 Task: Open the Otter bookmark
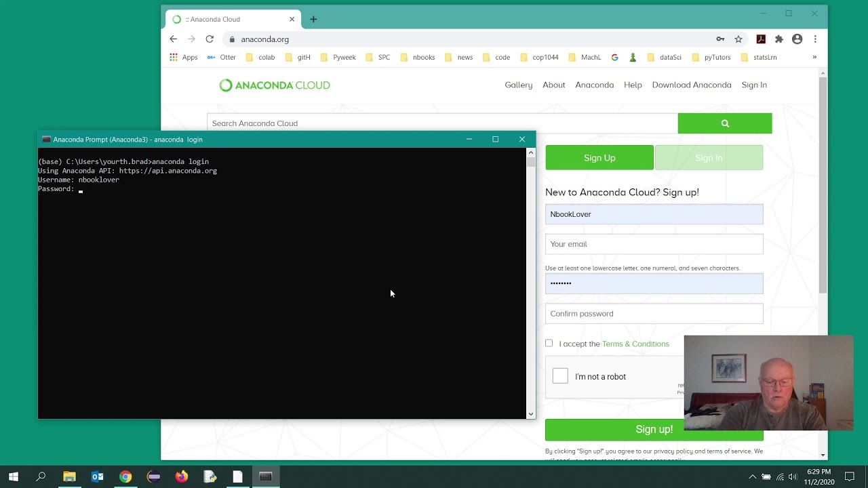[x=222, y=58]
